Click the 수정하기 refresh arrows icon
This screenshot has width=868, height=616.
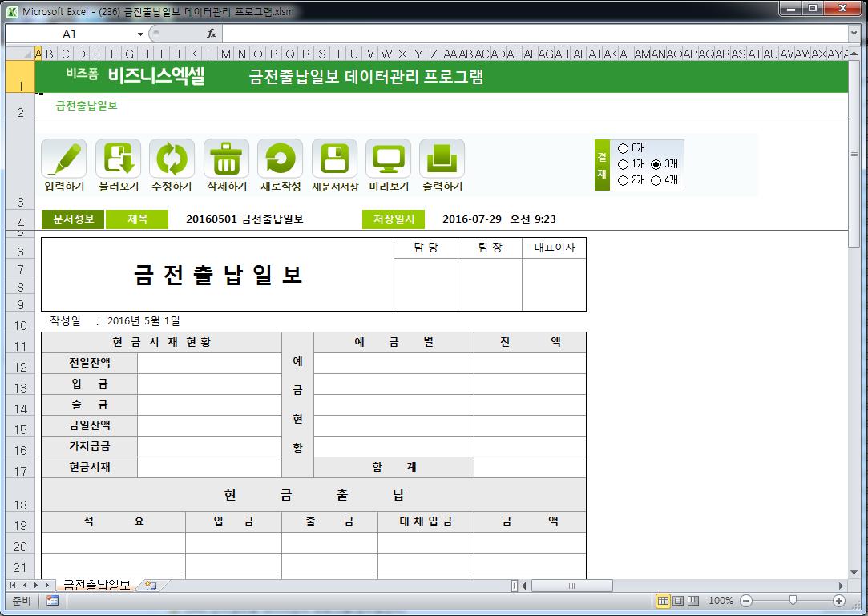[x=172, y=159]
